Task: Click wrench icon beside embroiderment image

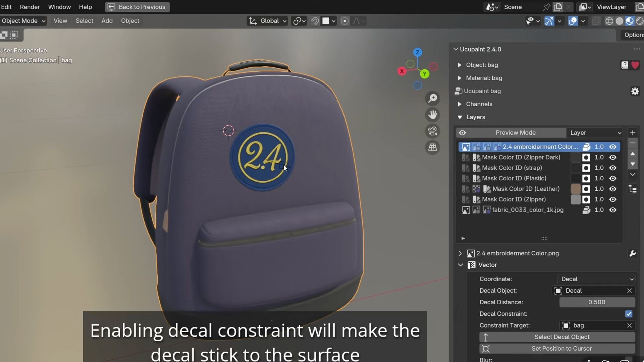Action: tap(633, 253)
